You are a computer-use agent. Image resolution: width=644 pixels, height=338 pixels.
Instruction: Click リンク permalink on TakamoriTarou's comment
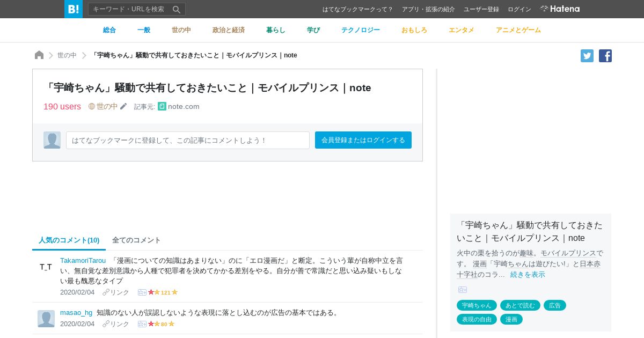pos(116,292)
